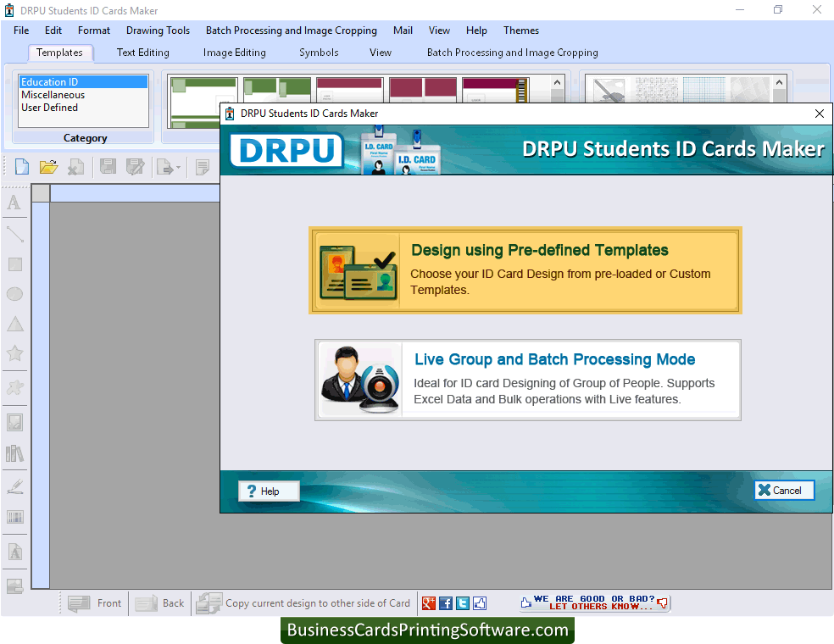Select the Star shape tool

[14, 353]
